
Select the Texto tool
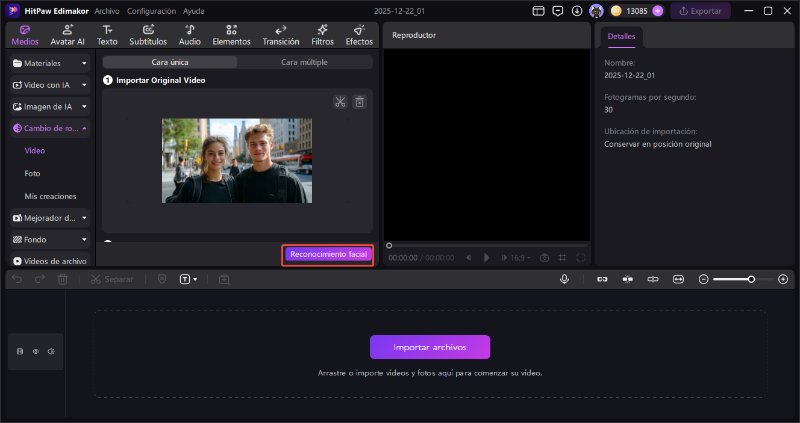tap(107, 35)
